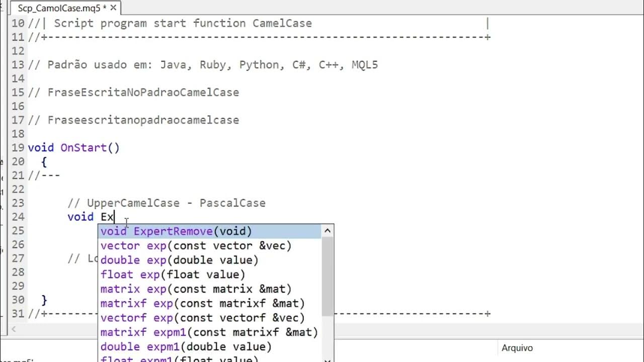The height and width of the screenshot is (362, 644).
Task: Pick the vector exp(const vector &vec) suggestion
Action: tap(196, 246)
